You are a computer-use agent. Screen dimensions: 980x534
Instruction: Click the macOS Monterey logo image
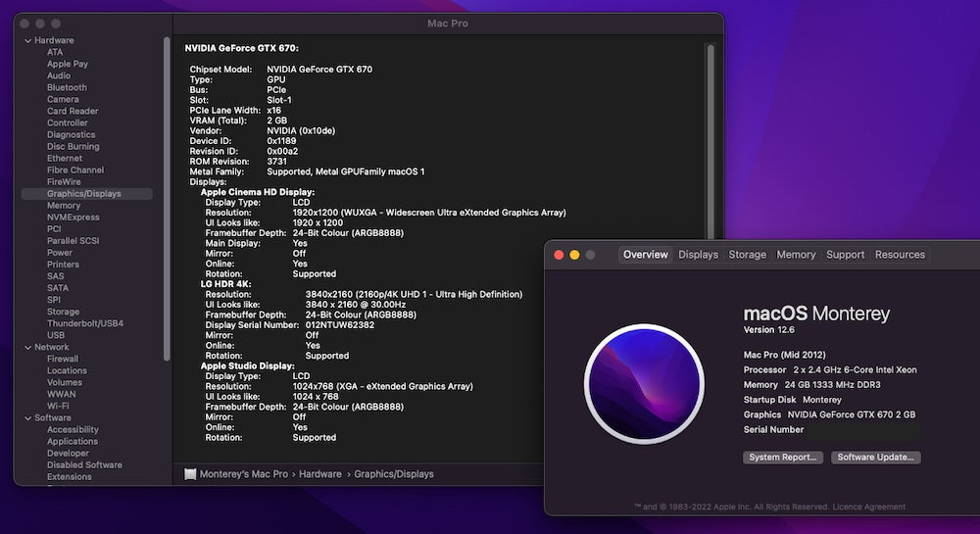point(645,383)
